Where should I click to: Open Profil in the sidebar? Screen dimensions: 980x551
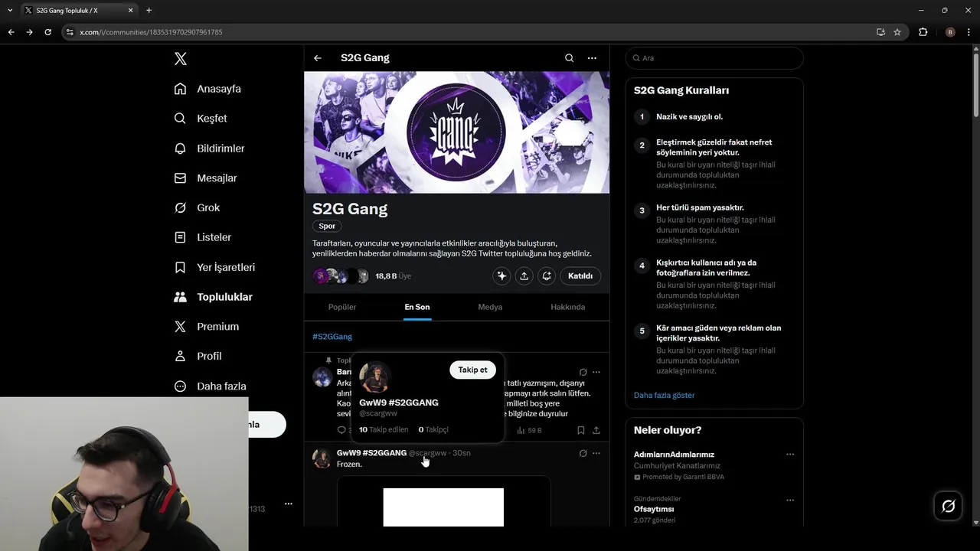coord(198,356)
